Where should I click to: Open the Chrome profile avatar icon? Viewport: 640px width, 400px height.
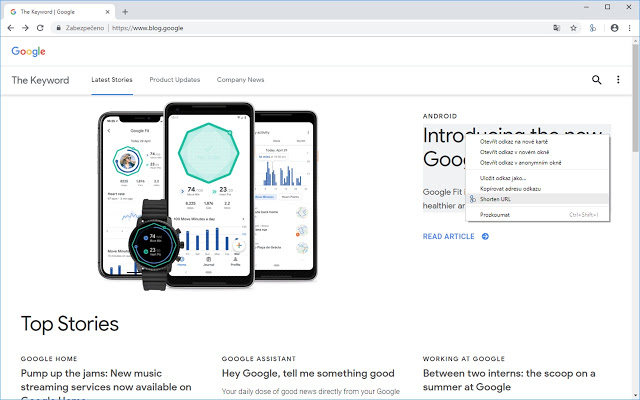click(614, 28)
